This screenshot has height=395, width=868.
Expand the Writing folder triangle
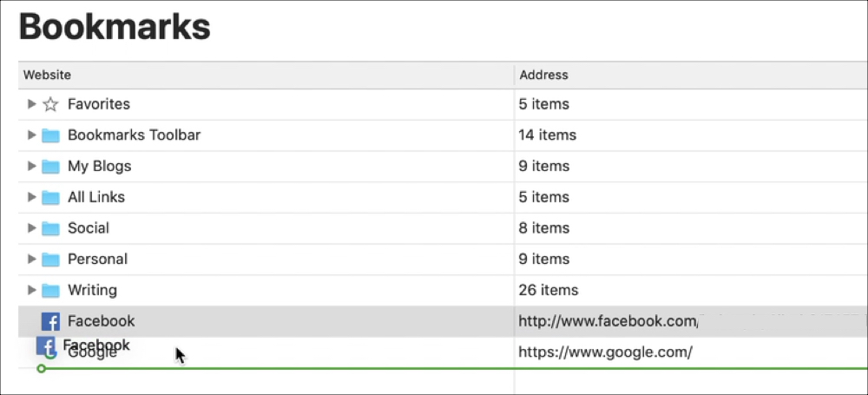coord(31,290)
